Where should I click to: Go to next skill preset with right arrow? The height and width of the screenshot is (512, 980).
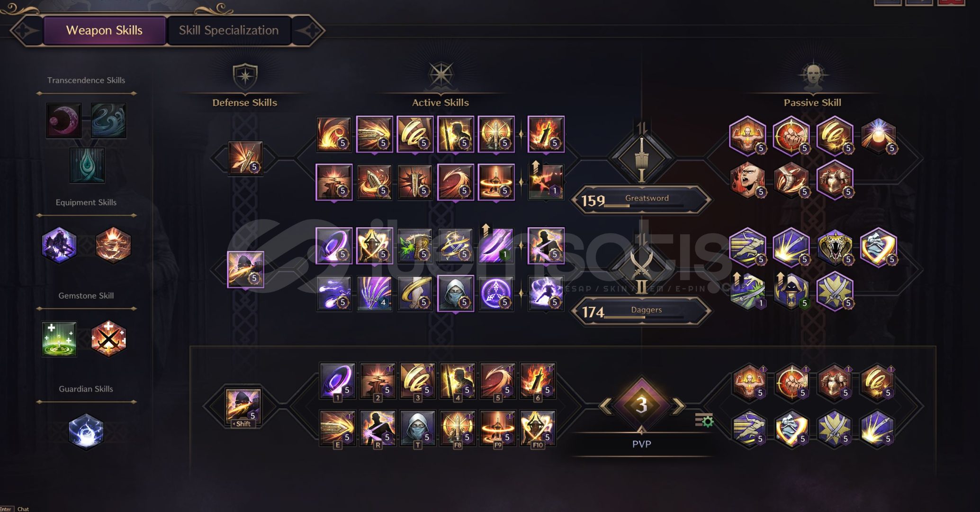678,406
